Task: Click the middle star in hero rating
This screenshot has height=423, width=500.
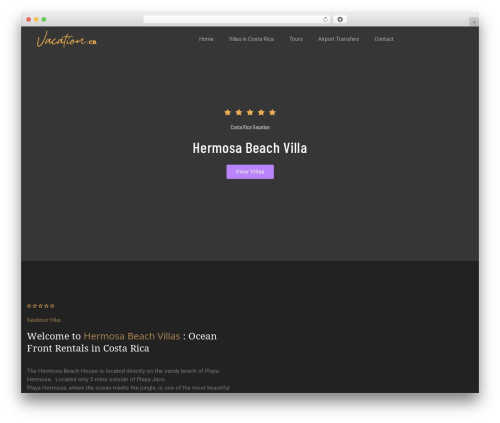Action: [250, 112]
